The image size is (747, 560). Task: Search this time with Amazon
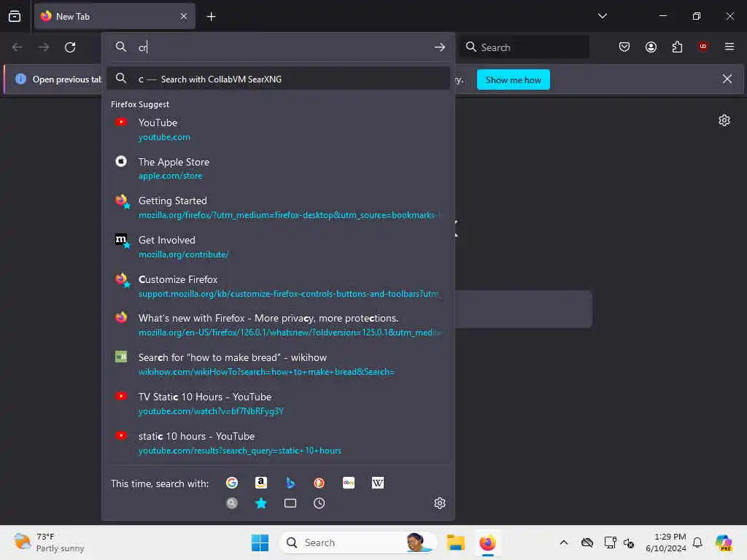pos(260,483)
